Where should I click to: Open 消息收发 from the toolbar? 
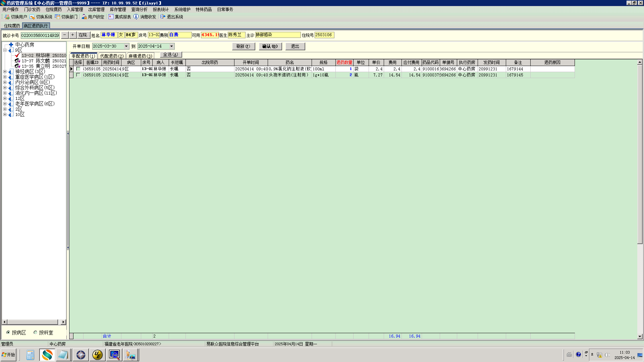point(136,17)
